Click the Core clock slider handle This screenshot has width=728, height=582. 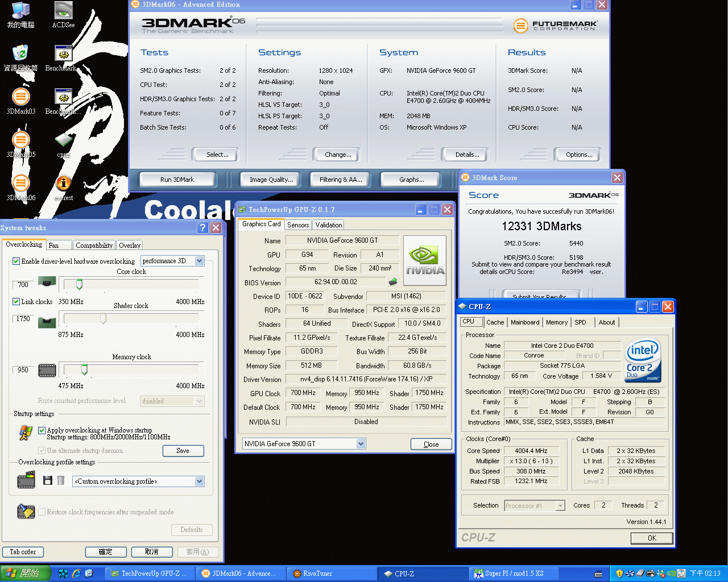pos(79,284)
